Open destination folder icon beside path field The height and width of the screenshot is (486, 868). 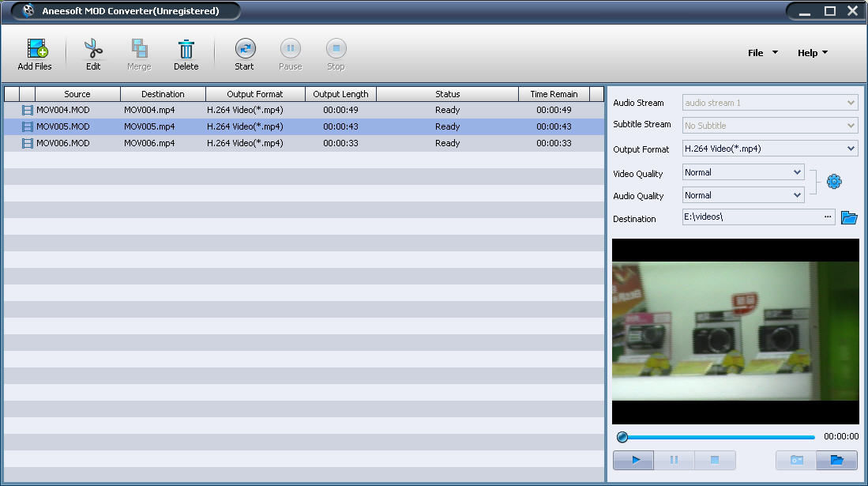click(x=848, y=217)
